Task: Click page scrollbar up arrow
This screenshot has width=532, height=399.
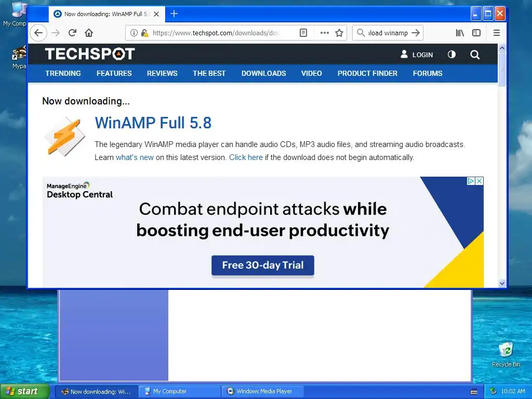Action: pyautogui.click(x=502, y=48)
